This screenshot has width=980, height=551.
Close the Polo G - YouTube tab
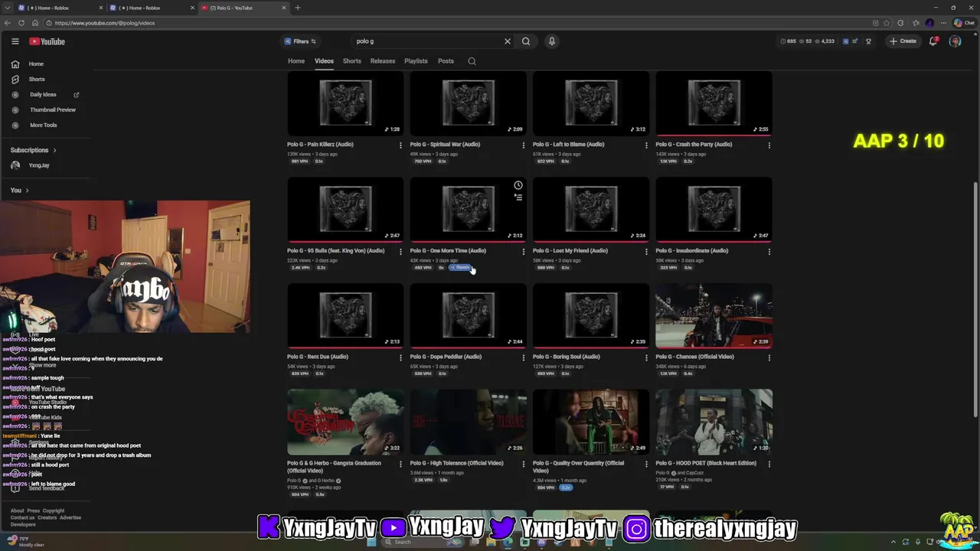(x=284, y=8)
